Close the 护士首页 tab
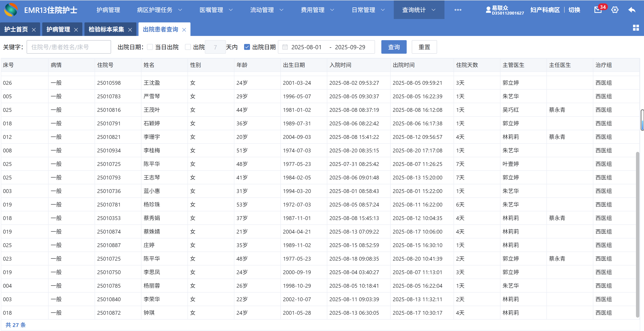The width and height of the screenshot is (644, 331). coord(34,30)
